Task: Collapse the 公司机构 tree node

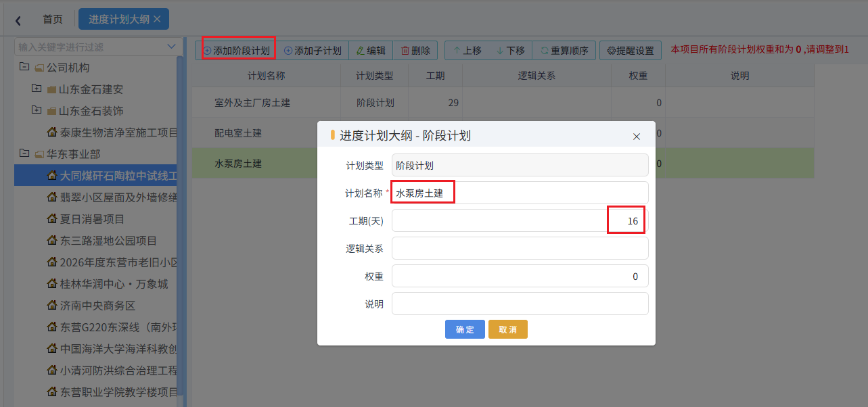Action: pyautogui.click(x=24, y=67)
